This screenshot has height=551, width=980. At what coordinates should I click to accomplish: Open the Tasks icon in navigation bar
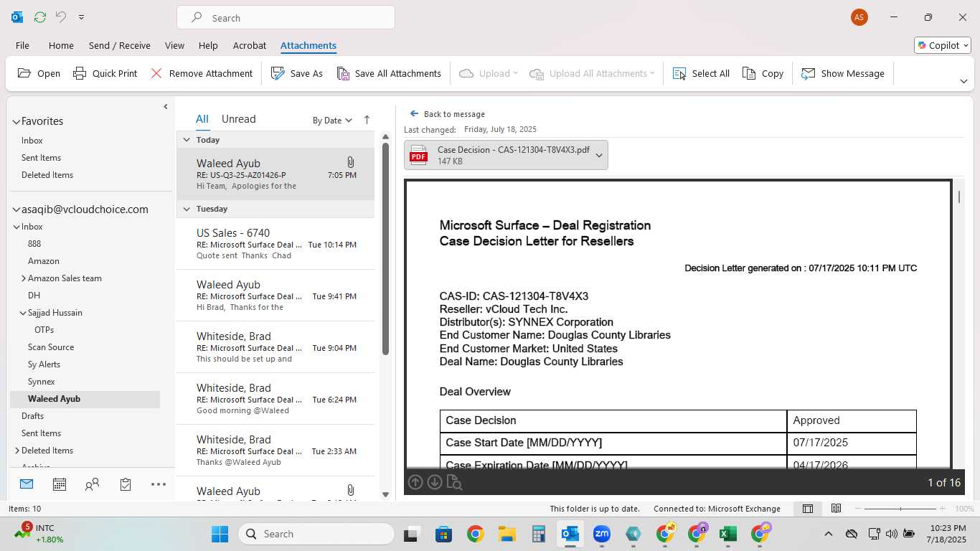click(x=126, y=484)
